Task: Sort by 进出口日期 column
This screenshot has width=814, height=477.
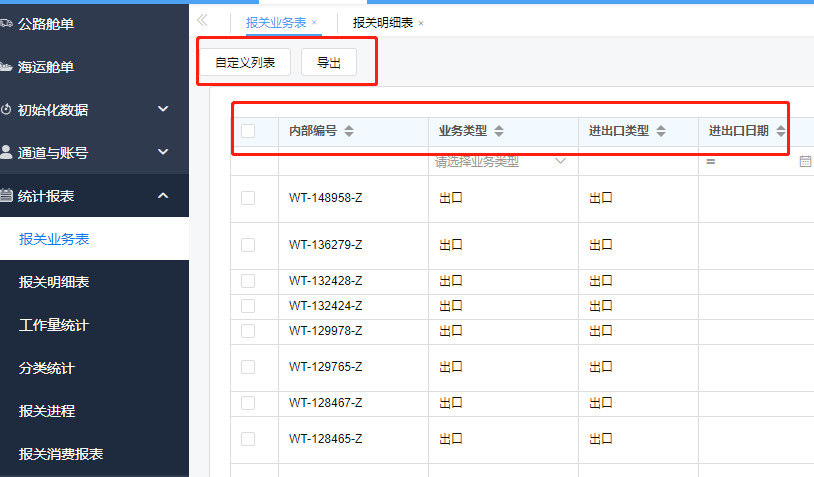Action: 781,131
